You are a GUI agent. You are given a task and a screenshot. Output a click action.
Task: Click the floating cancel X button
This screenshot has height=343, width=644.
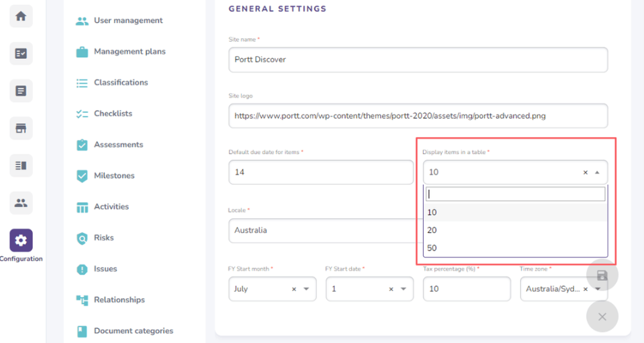click(602, 317)
